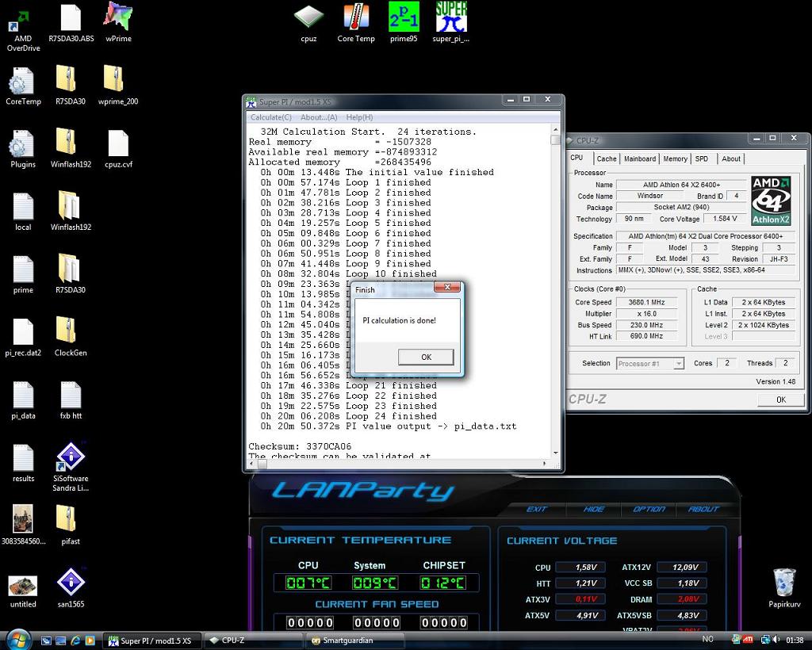Select the pi_rec.dat2 file icon
The image size is (812, 650).
tap(23, 338)
